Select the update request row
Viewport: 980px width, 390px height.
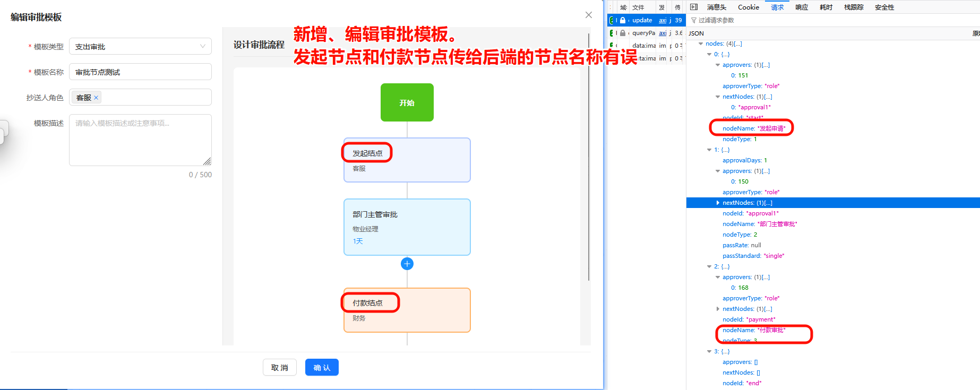(x=646, y=20)
